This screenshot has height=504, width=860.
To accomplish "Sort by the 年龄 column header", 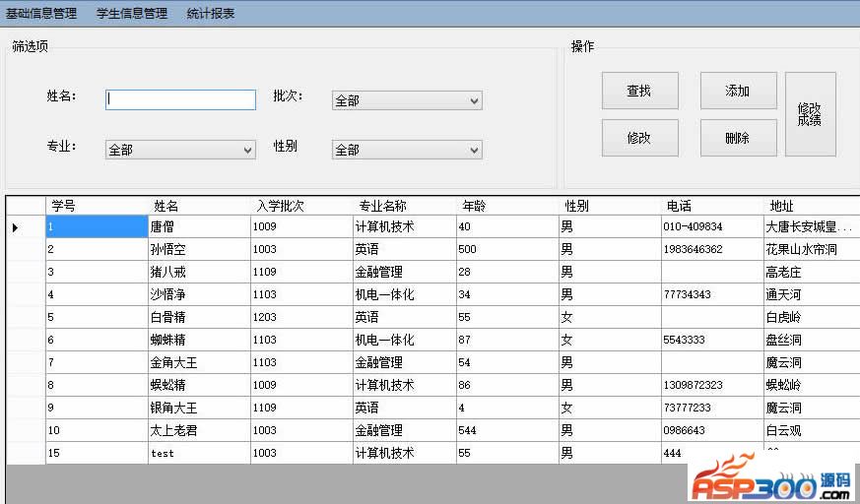I will pos(506,206).
